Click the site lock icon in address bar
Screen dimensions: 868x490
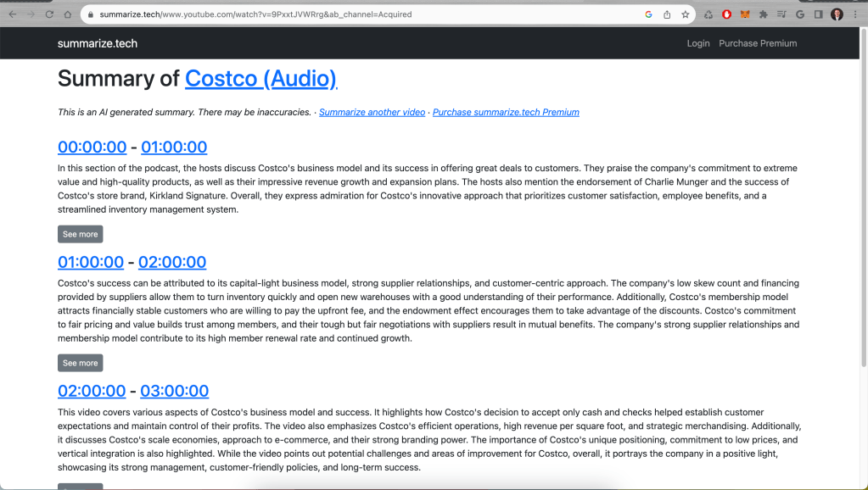90,14
